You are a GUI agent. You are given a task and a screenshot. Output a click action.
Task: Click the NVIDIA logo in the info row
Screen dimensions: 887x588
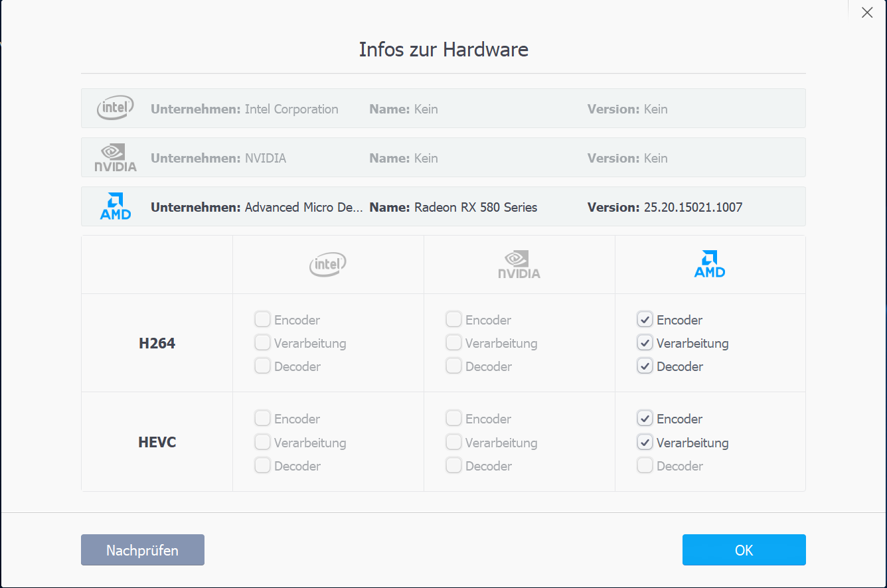point(116,158)
